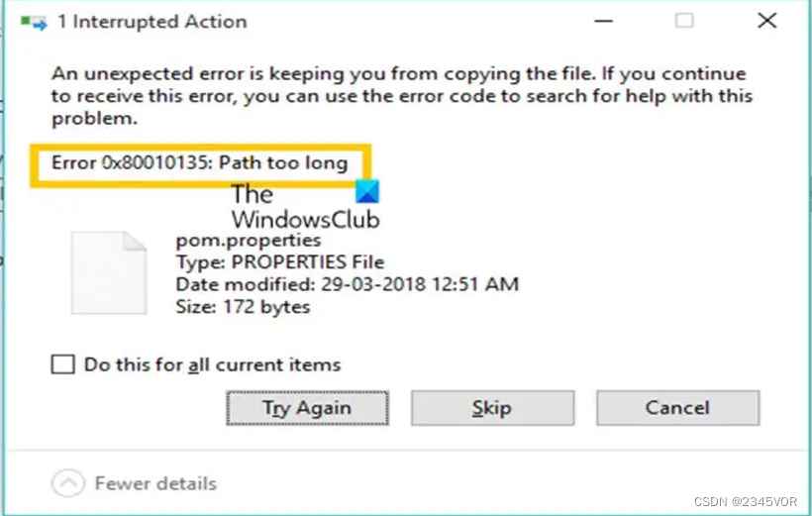The width and height of the screenshot is (812, 516).
Task: Click the Try Again button
Action: pos(307,408)
